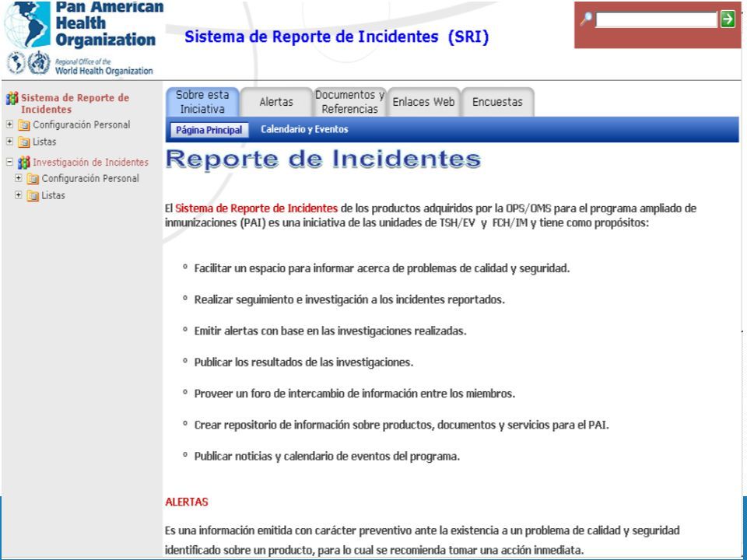Expand Configuración Personal under Investigación de Incidentes
Image resolution: width=747 pixels, height=560 pixels.
click(19, 178)
